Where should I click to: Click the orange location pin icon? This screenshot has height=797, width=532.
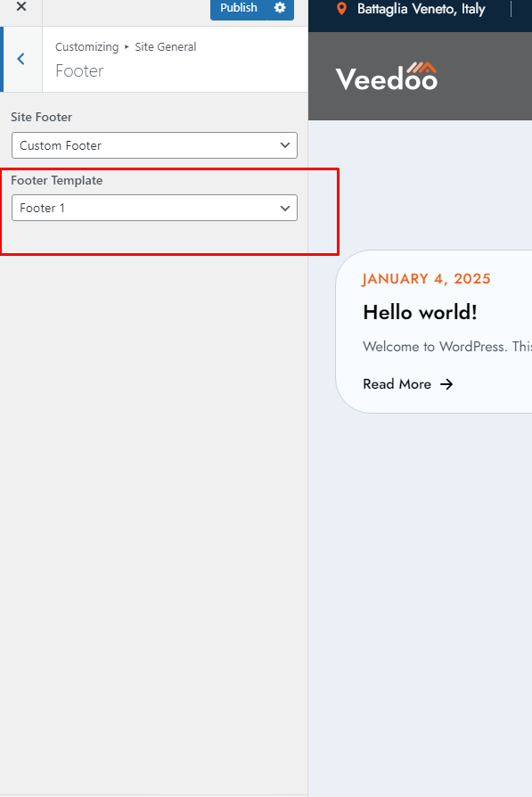pyautogui.click(x=341, y=9)
